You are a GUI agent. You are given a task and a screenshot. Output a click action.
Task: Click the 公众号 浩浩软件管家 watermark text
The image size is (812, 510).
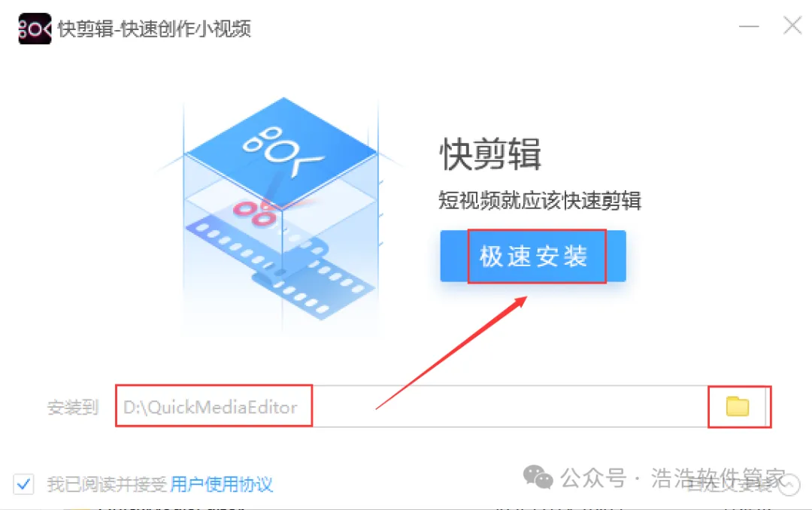[x=673, y=478]
